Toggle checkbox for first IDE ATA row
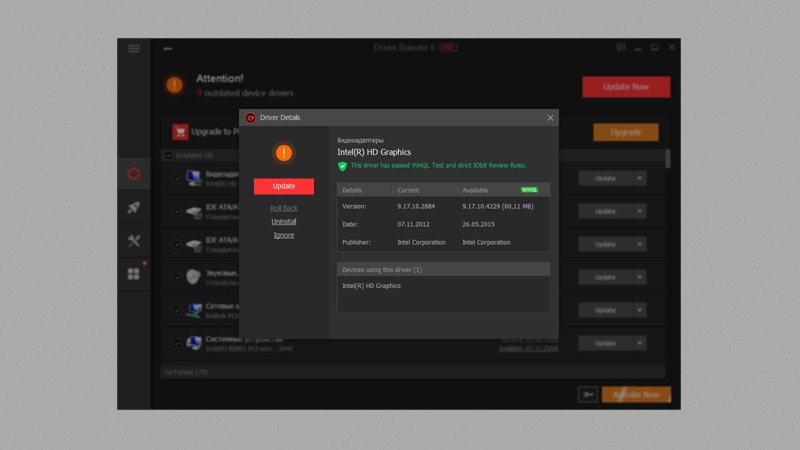This screenshot has height=450, width=800. click(177, 211)
